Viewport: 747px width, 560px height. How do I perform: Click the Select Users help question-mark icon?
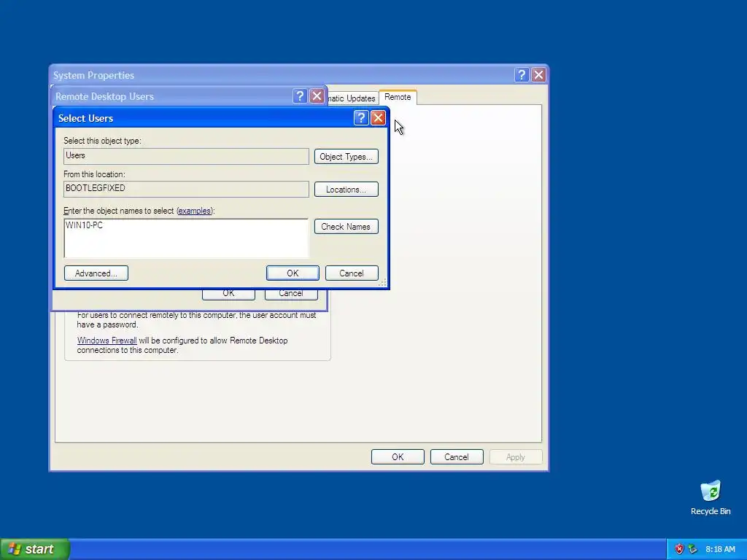tap(361, 117)
